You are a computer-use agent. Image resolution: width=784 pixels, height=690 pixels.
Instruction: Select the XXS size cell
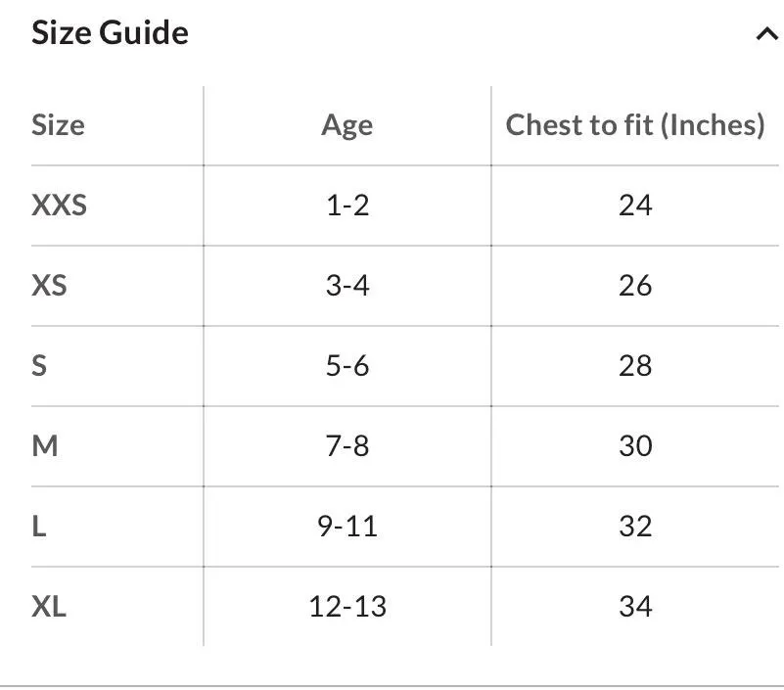[59, 206]
